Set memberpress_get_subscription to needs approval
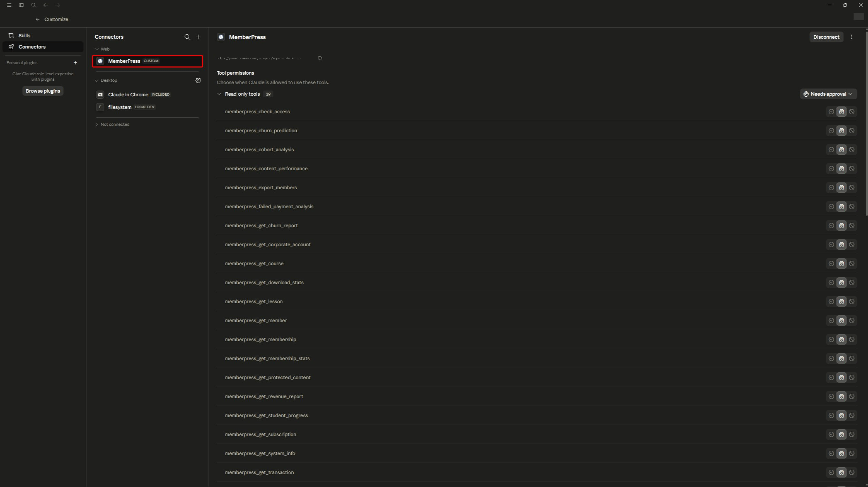 841,434
